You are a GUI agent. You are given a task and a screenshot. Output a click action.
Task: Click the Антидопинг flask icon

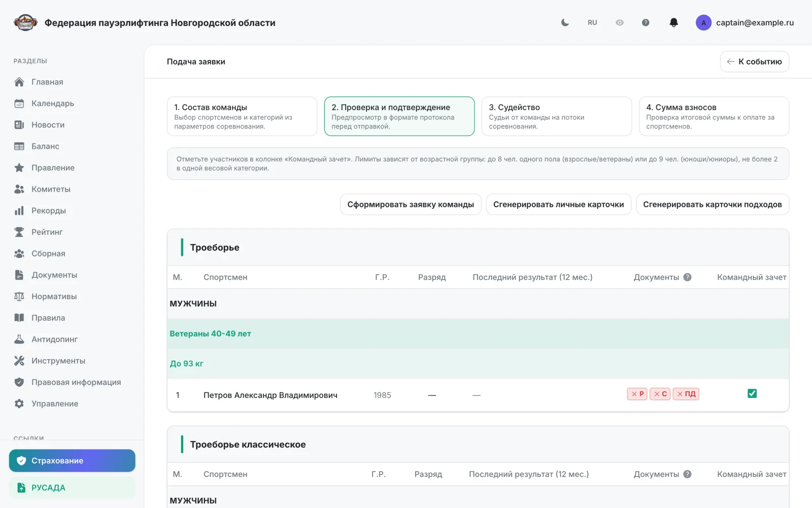[19, 339]
